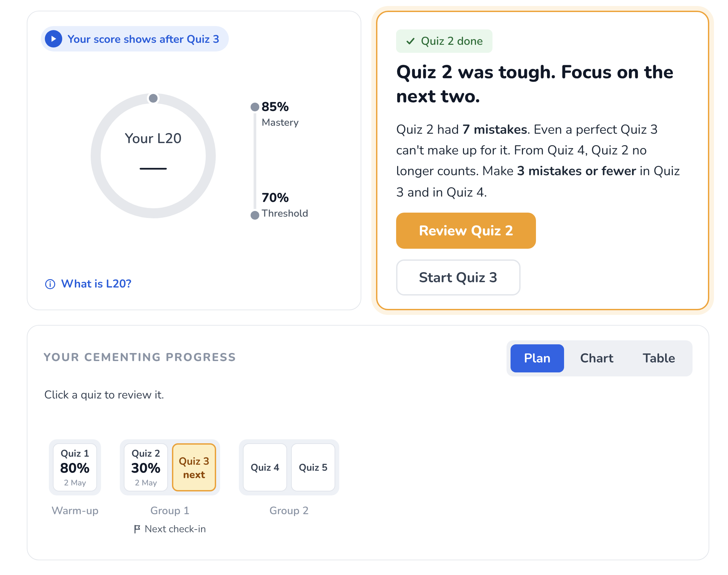Click the gray dot atop the L20 ring
728x575 pixels.
pos(153,98)
